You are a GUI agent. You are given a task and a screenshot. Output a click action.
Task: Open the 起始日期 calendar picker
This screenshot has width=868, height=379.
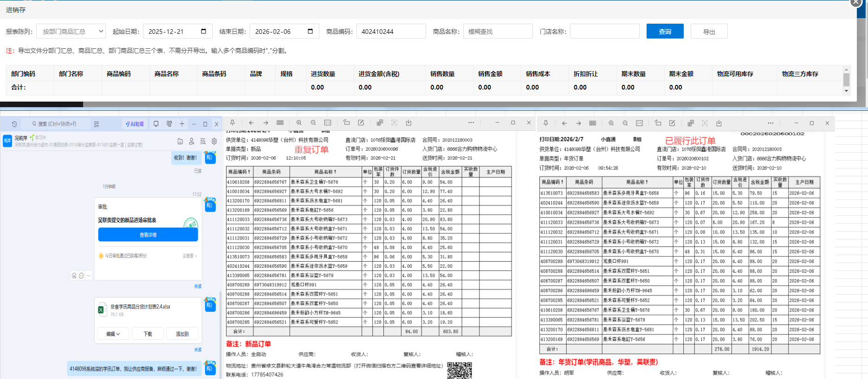pos(203,32)
